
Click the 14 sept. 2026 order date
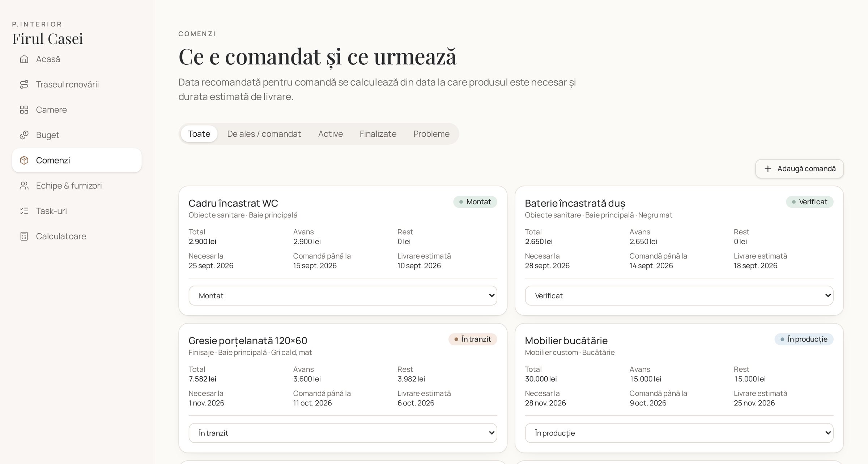point(651,265)
